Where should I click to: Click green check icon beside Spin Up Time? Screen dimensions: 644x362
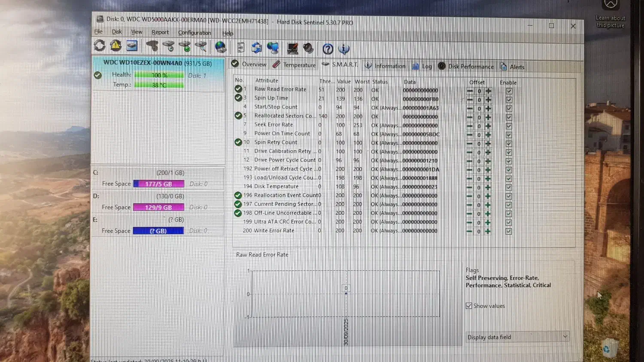click(x=238, y=98)
